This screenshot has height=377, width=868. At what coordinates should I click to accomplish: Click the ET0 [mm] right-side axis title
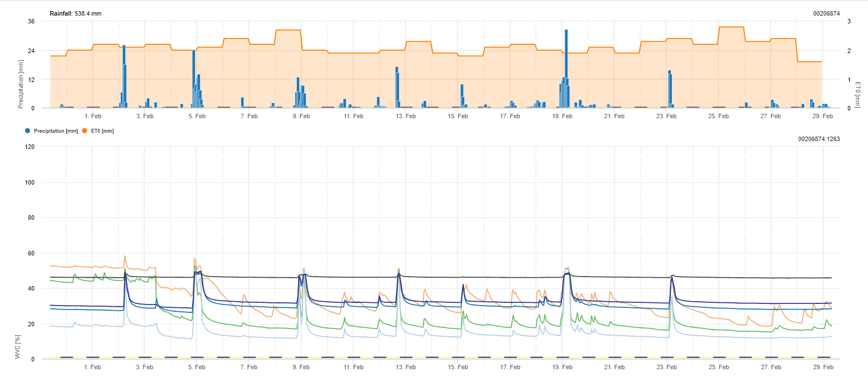pyautogui.click(x=857, y=94)
